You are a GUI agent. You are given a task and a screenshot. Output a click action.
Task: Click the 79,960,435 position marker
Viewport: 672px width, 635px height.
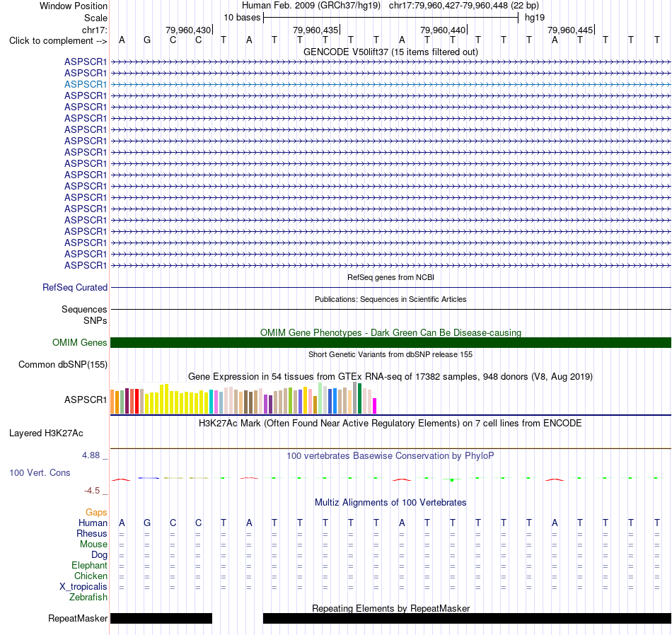point(316,30)
